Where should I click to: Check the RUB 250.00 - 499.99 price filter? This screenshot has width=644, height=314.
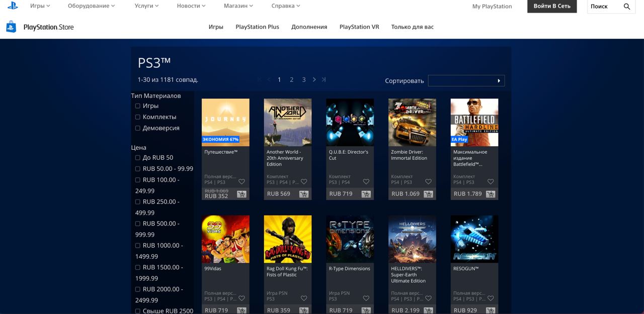pos(138,202)
